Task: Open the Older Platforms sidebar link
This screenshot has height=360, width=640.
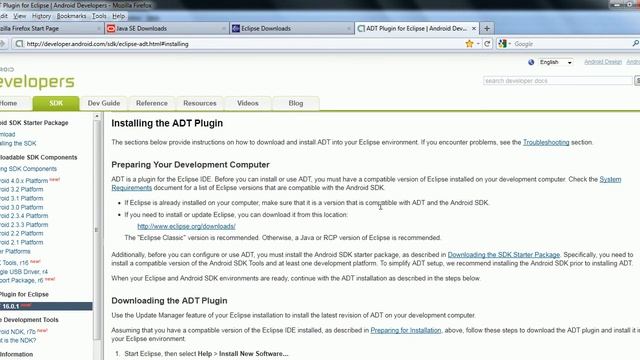Action: point(16,251)
